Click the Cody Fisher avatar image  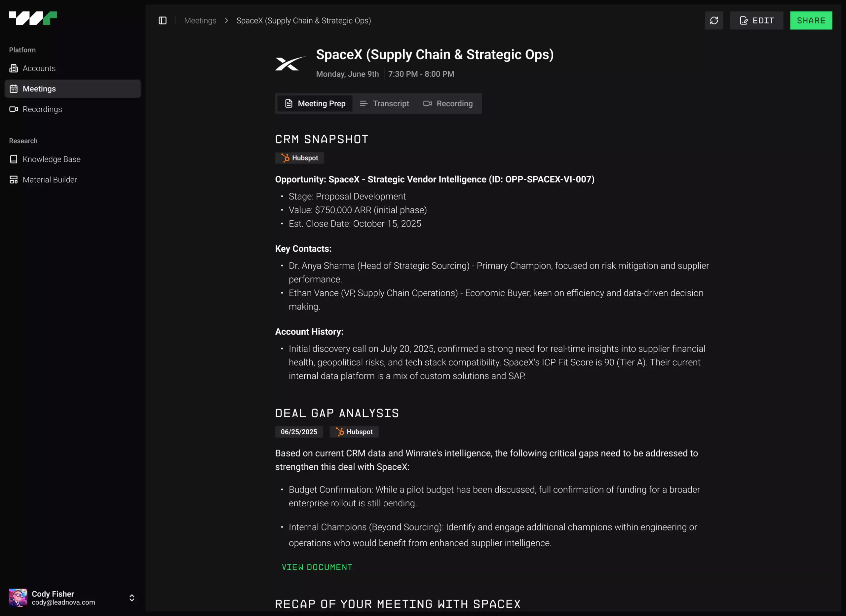pos(18,598)
